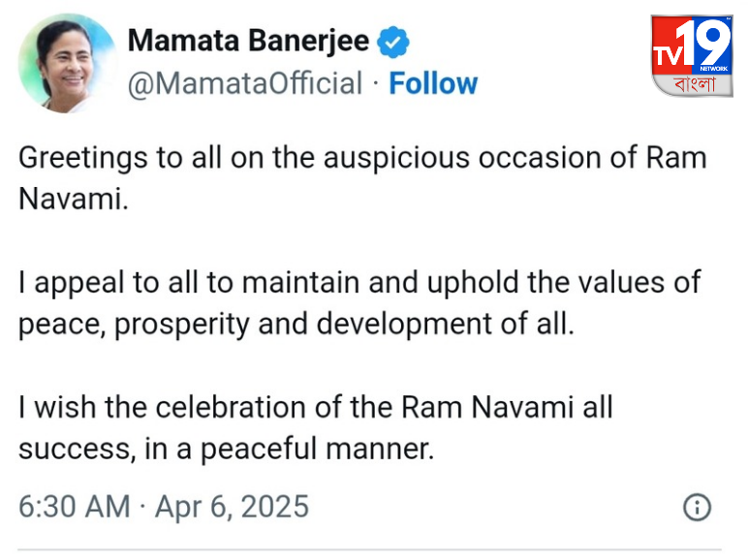
Task: Open the Mamata Banerjee display name
Action: coord(249,41)
